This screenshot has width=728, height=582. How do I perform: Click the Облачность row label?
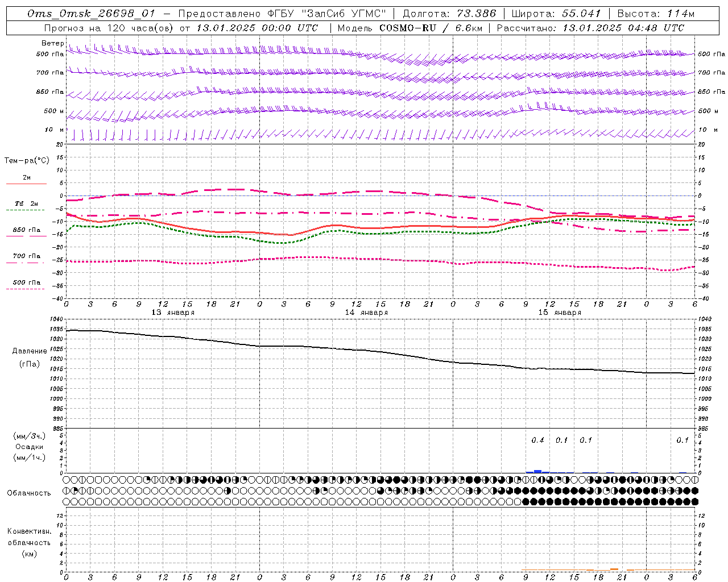(29, 493)
